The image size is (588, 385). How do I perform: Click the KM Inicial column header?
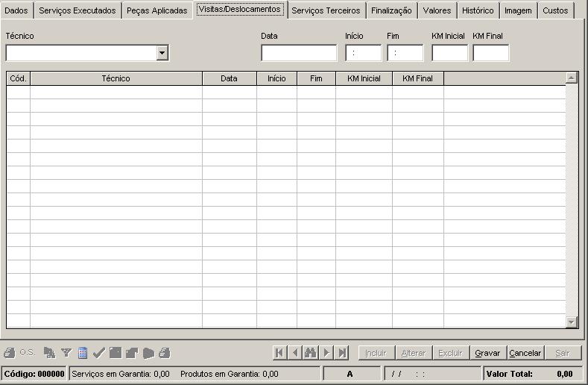tap(364, 78)
